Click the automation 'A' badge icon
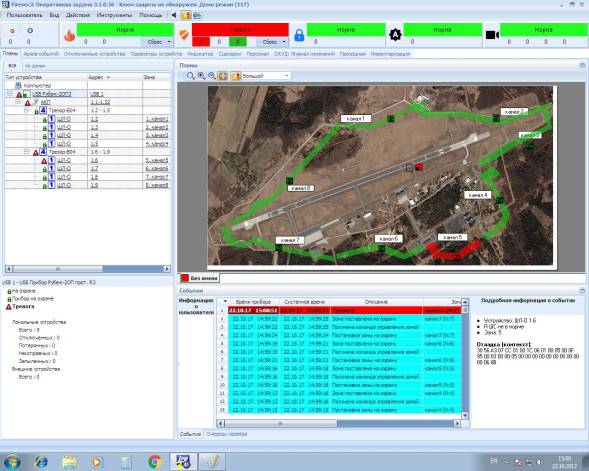This screenshot has width=589, height=471. pos(395,35)
